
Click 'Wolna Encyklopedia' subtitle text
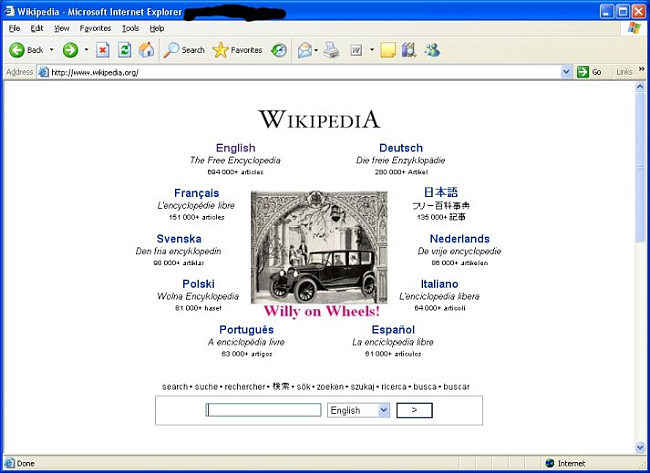(198, 296)
